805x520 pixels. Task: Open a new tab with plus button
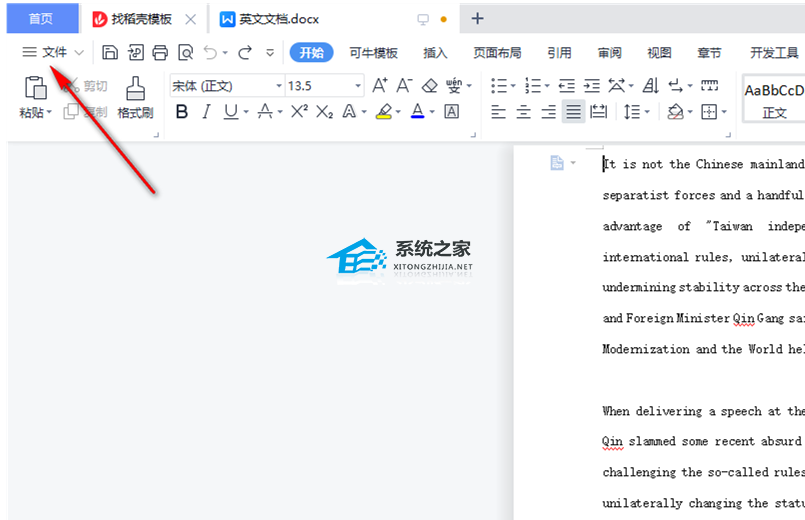click(477, 18)
